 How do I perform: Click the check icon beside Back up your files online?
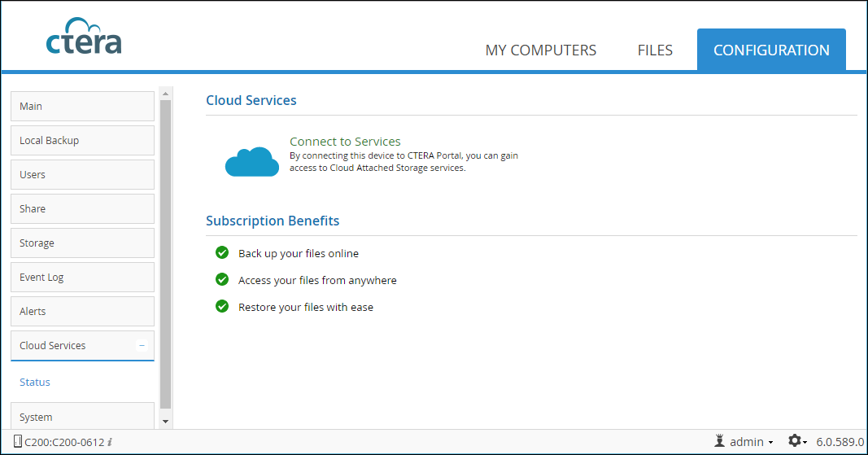tap(222, 252)
